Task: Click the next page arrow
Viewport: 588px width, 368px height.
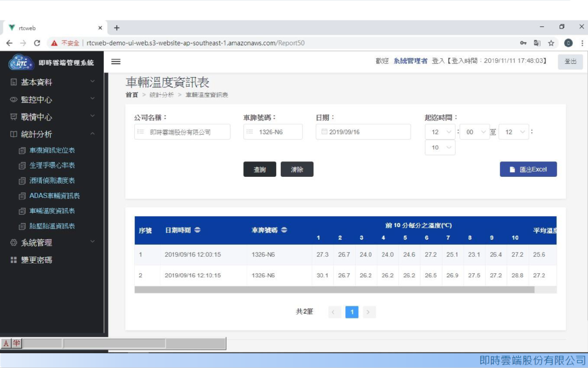Action: click(368, 312)
